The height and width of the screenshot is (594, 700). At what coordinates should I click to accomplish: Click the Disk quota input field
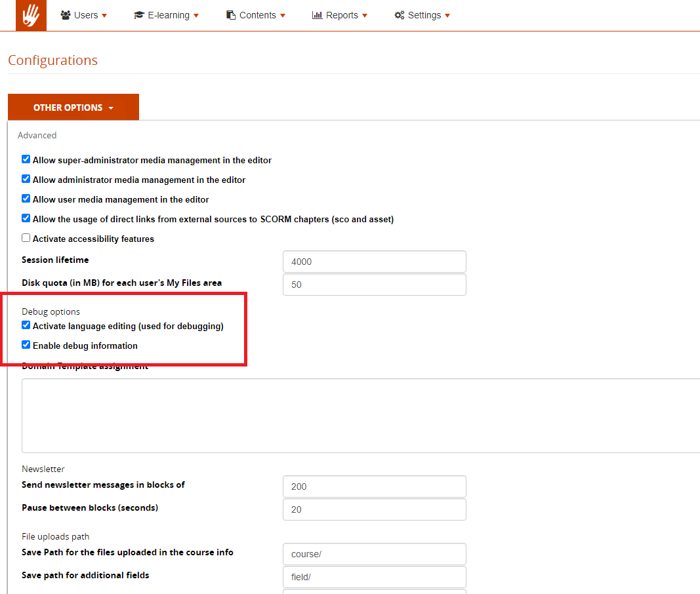[x=374, y=285]
